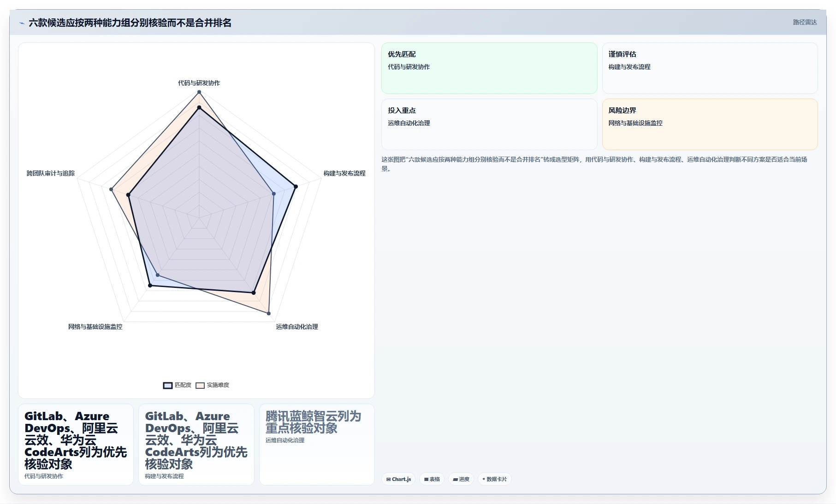
Task: Click the small blue icon beside the header title
Action: [x=22, y=23]
